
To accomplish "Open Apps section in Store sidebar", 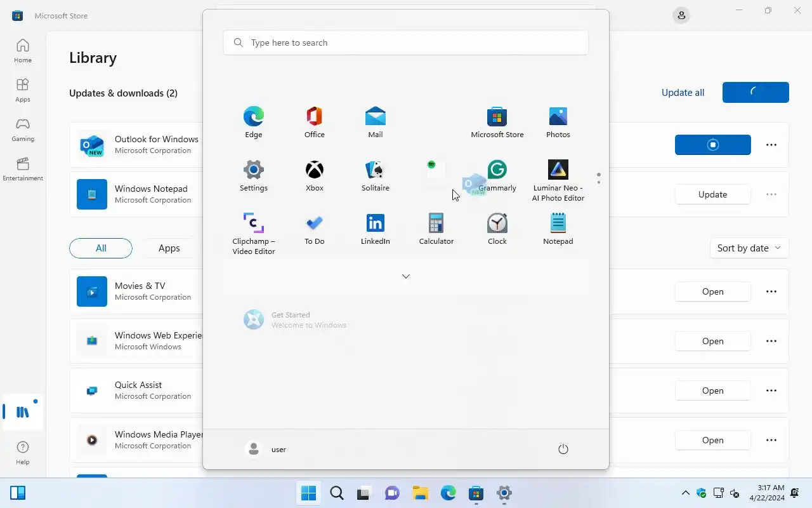I will [23, 90].
